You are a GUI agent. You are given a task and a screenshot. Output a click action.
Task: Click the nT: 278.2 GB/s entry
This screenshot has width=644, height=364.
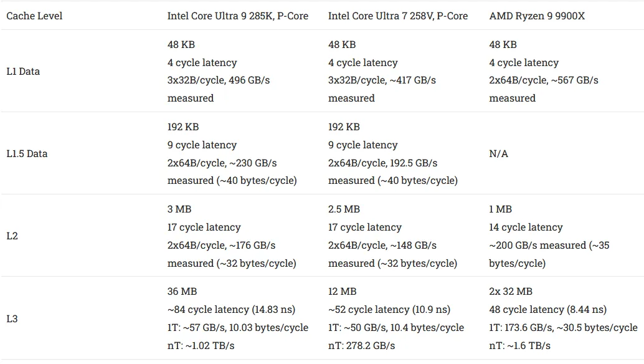click(361, 345)
